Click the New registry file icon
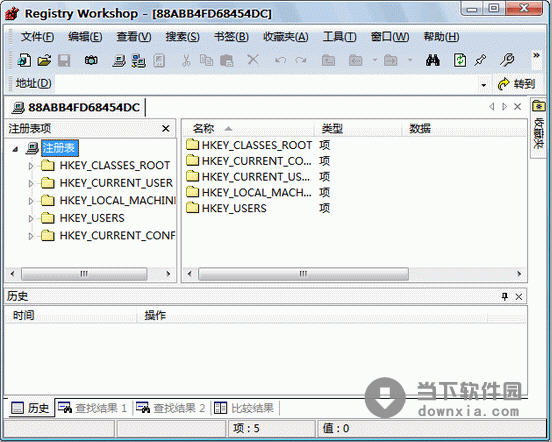The height and width of the screenshot is (442, 552). click(24, 61)
